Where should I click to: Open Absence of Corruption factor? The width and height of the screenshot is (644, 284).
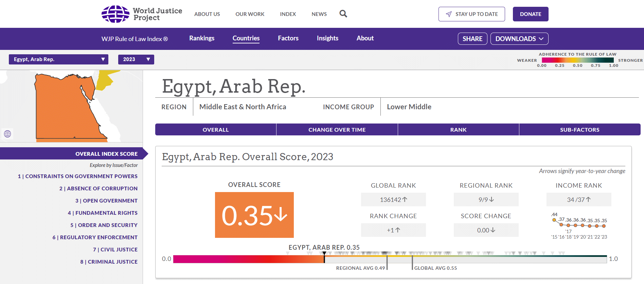(99, 189)
